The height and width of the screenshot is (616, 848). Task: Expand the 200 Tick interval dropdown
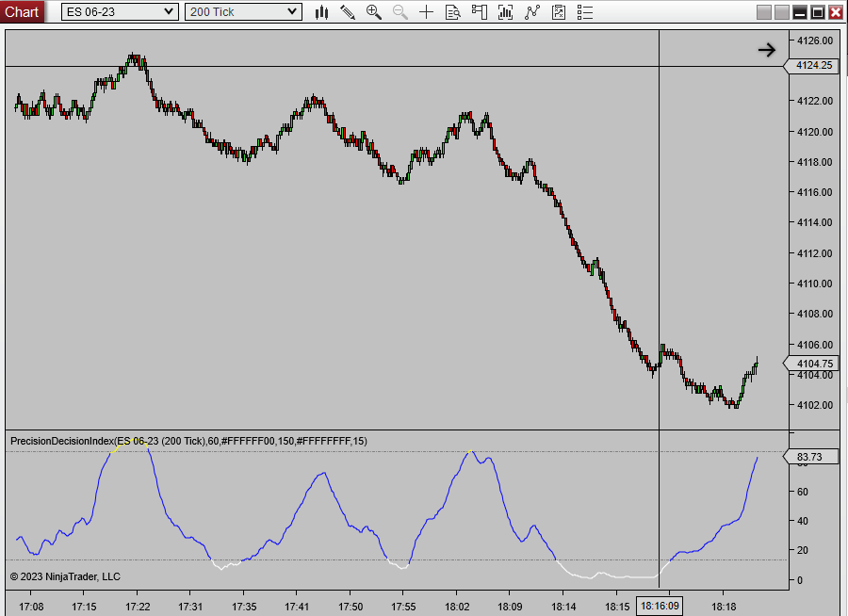click(x=292, y=12)
